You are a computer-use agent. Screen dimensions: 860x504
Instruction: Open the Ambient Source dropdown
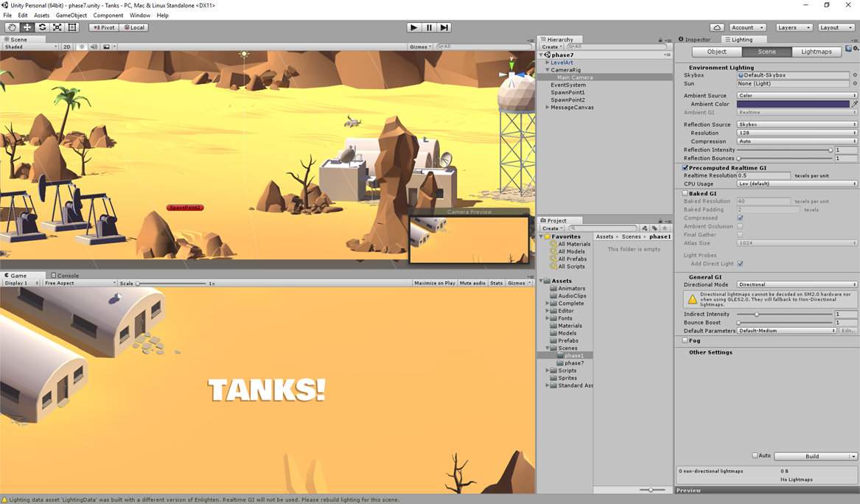(x=797, y=96)
